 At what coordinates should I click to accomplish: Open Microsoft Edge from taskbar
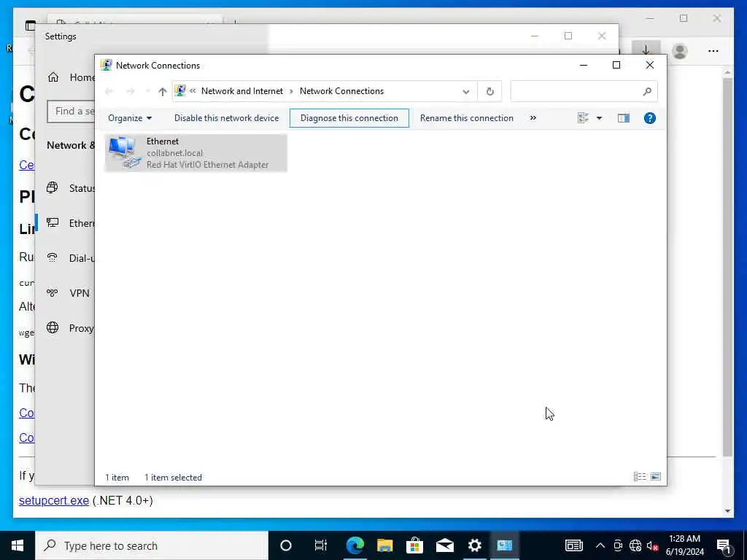[x=355, y=545]
